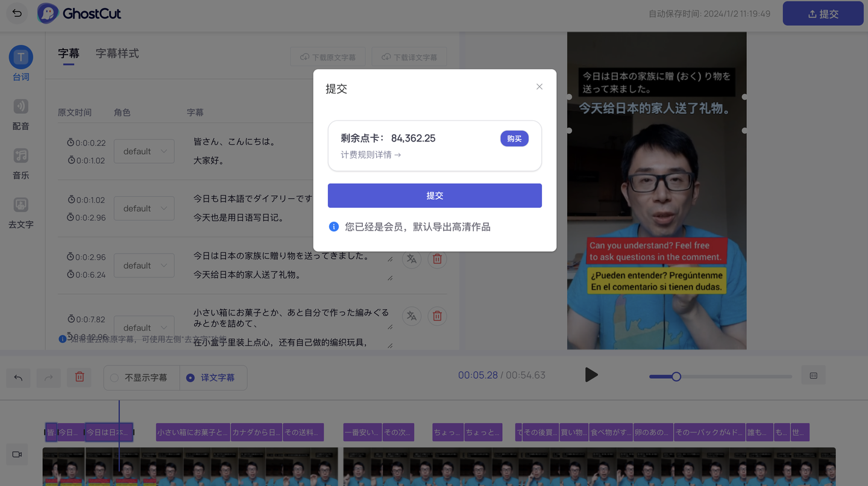Image resolution: width=868 pixels, height=486 pixels.
Task: Click the timeline fit icon right of zoom slider
Action: point(813,376)
